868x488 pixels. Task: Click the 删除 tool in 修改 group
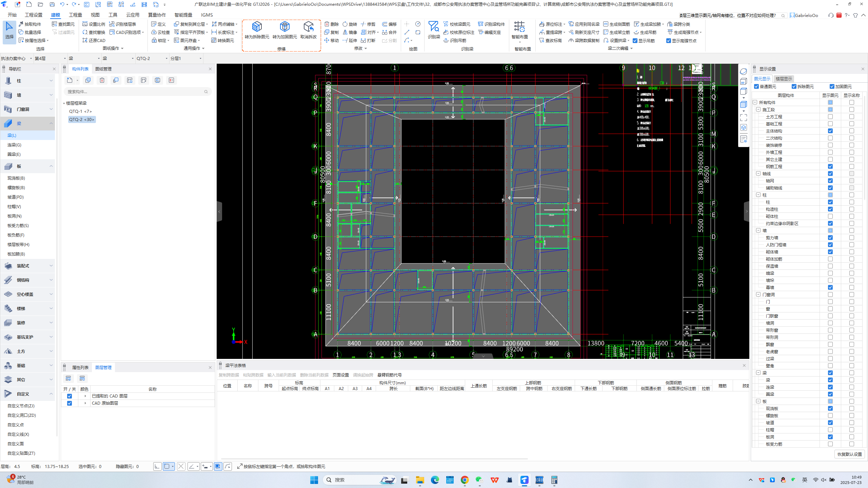coord(332,24)
